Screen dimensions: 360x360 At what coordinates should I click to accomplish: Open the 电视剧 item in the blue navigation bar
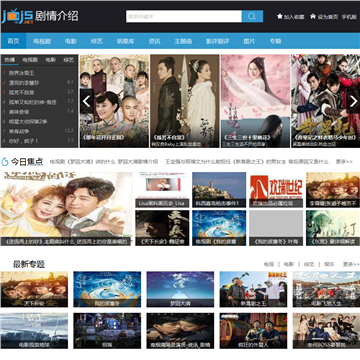tap(42, 41)
